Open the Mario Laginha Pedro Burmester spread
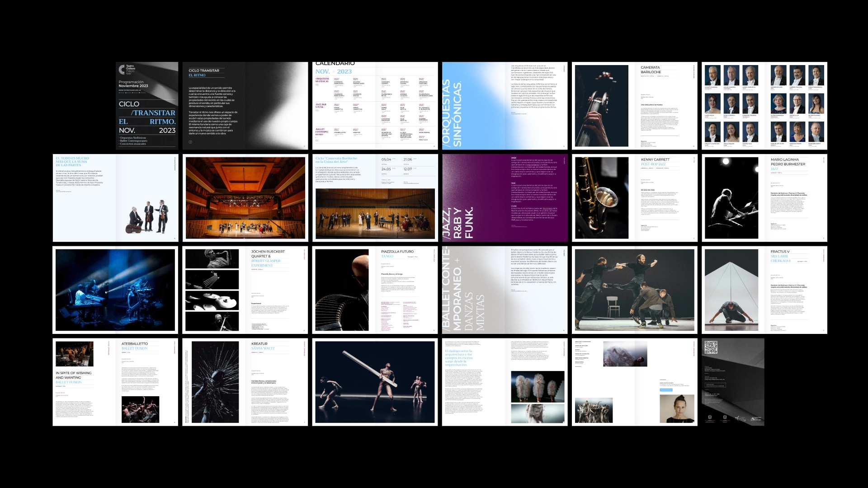The width and height of the screenshot is (868, 488). click(x=764, y=198)
